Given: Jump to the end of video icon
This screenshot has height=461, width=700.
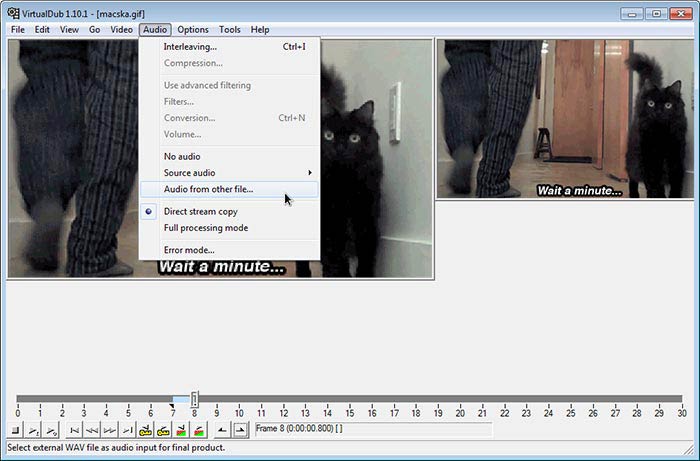Looking at the screenshot, I should point(126,430).
